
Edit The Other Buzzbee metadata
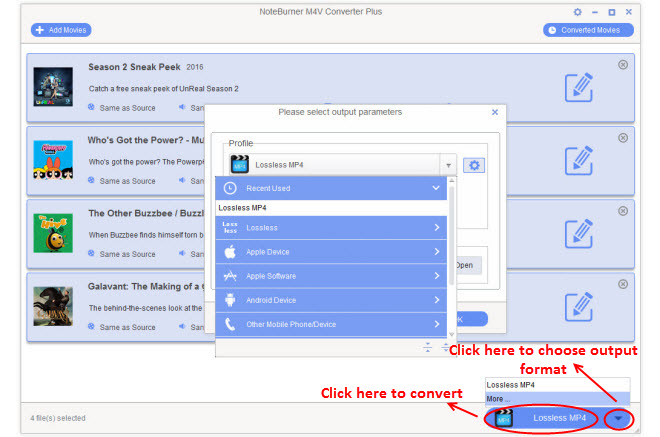coord(579,234)
